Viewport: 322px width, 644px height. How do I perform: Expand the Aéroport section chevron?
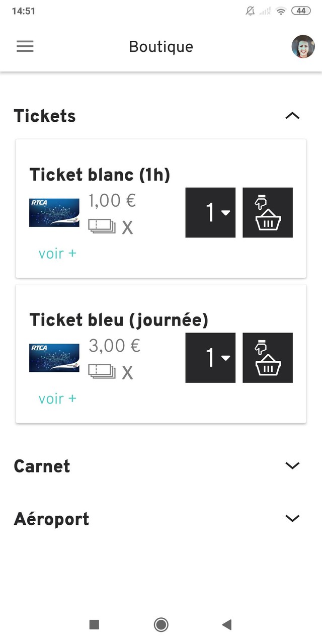292,519
